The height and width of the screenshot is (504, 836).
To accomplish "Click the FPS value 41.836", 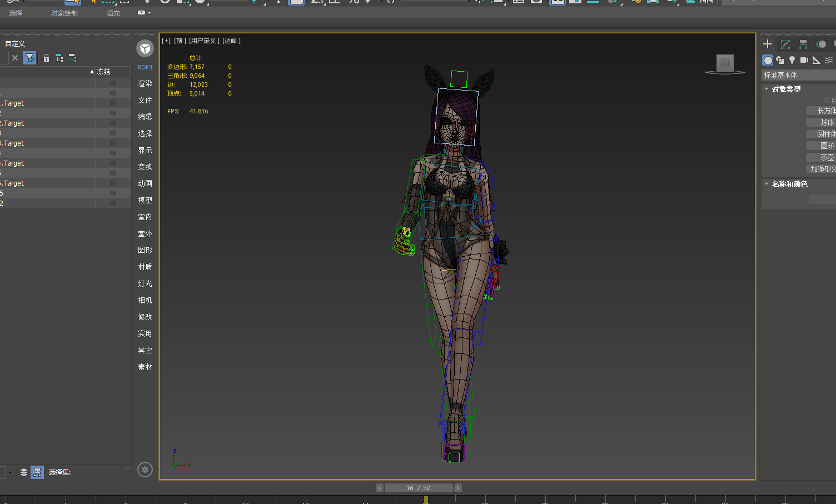I will coord(198,111).
